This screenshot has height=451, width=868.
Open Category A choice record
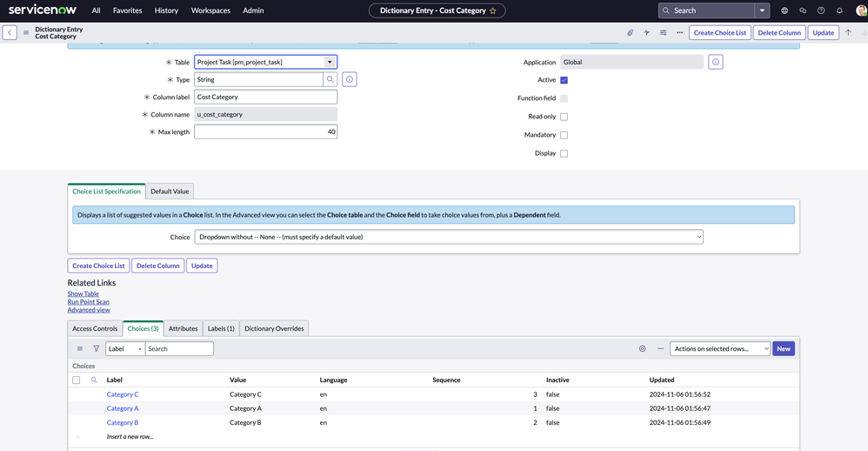tap(123, 408)
